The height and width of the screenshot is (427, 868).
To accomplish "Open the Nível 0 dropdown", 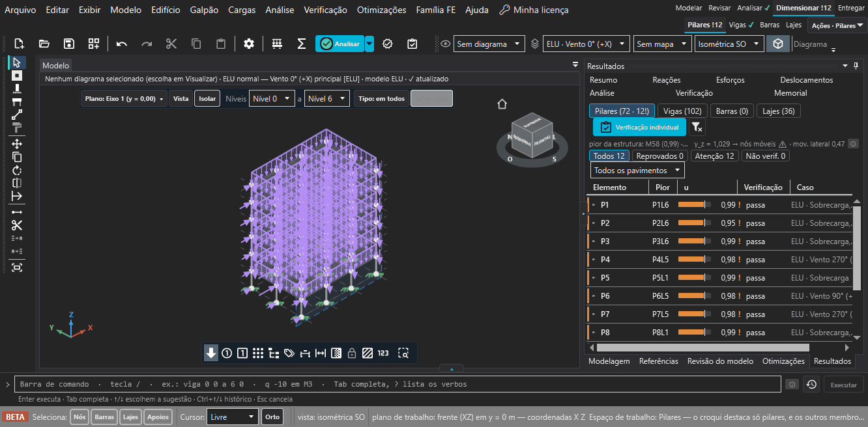I will (272, 99).
